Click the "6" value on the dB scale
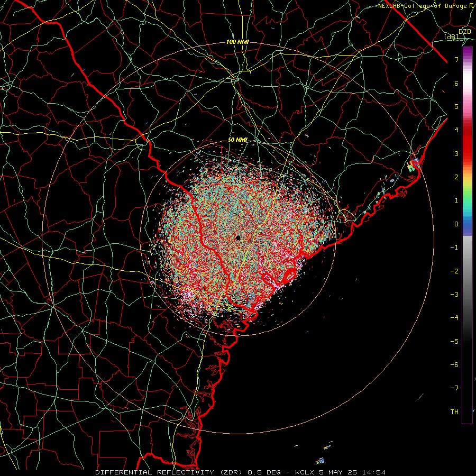 click(456, 83)
